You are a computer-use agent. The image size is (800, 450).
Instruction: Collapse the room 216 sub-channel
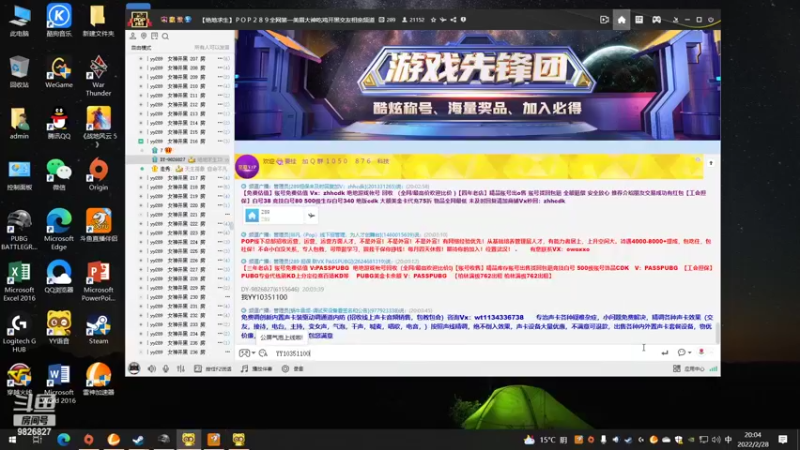pos(141,141)
